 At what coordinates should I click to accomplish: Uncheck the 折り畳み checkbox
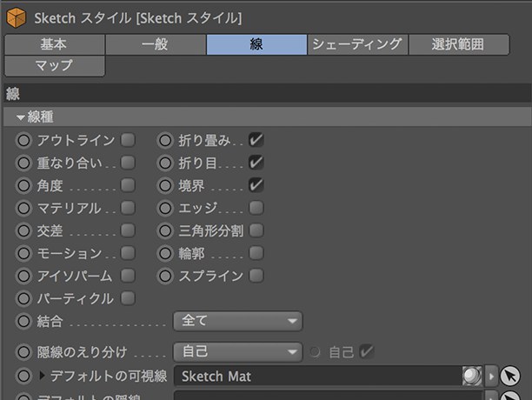coord(256,140)
